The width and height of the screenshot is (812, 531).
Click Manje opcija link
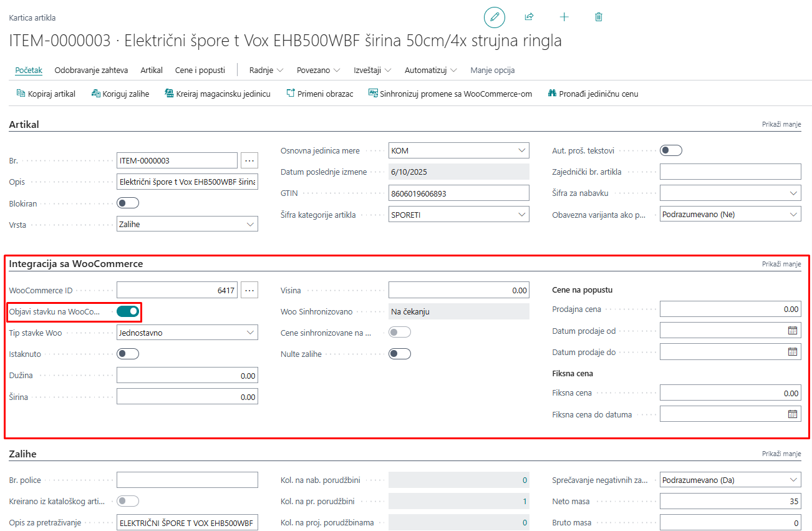tap(492, 70)
